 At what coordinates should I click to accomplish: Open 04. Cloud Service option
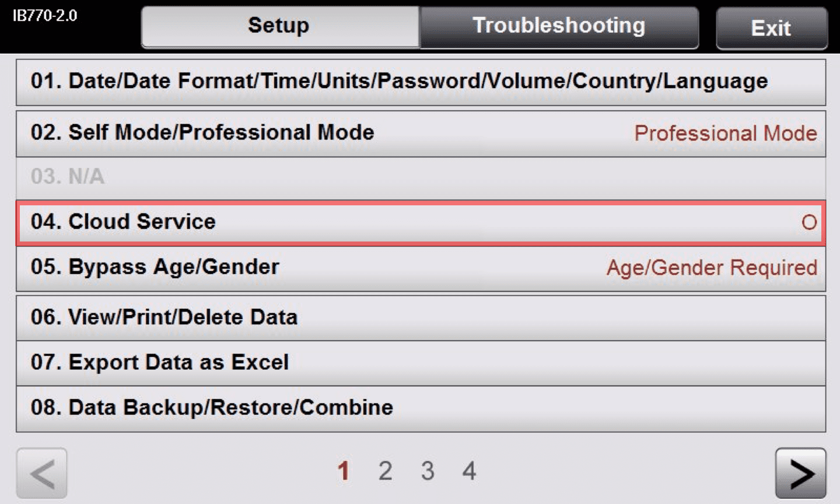click(x=421, y=222)
